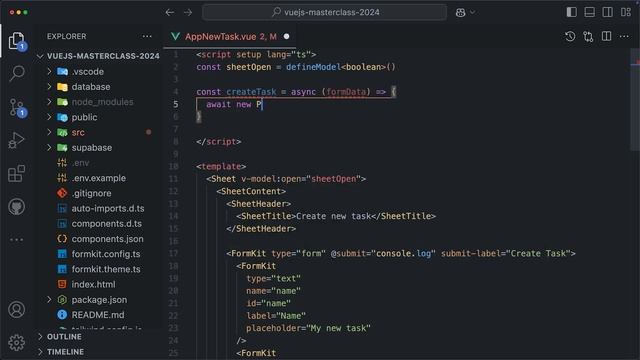Open changes compare icon in editor toolbar
Screen dimensions: 640x360
click(x=588, y=36)
